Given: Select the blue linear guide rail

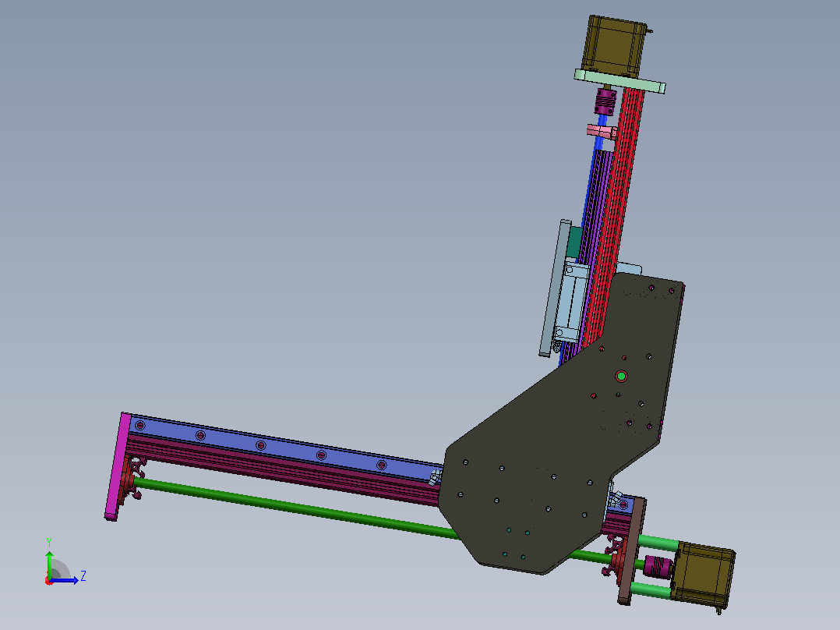Looking at the screenshot, I should (x=284, y=442).
